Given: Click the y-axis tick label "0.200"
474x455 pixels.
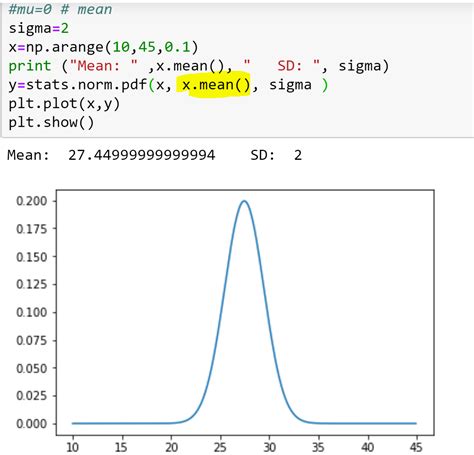Looking at the screenshot, I should pos(32,201).
